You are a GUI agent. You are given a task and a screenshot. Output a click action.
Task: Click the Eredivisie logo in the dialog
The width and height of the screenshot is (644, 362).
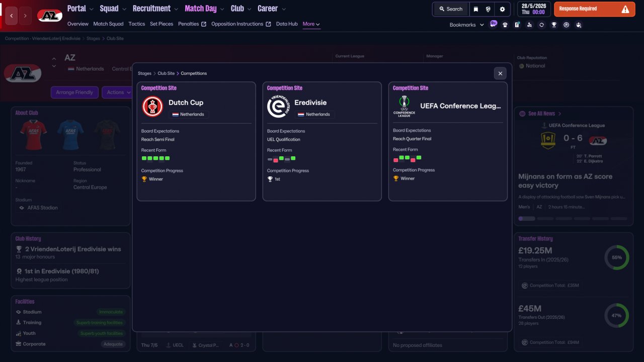point(278,107)
